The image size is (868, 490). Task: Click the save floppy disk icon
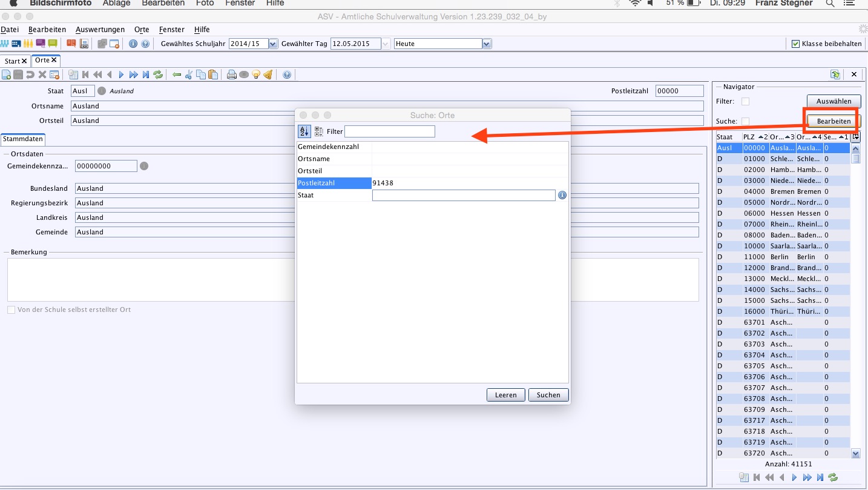(18, 74)
